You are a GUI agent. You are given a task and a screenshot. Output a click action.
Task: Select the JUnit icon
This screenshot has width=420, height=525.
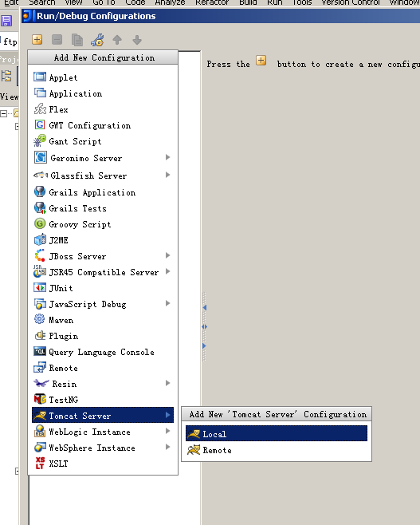point(40,287)
